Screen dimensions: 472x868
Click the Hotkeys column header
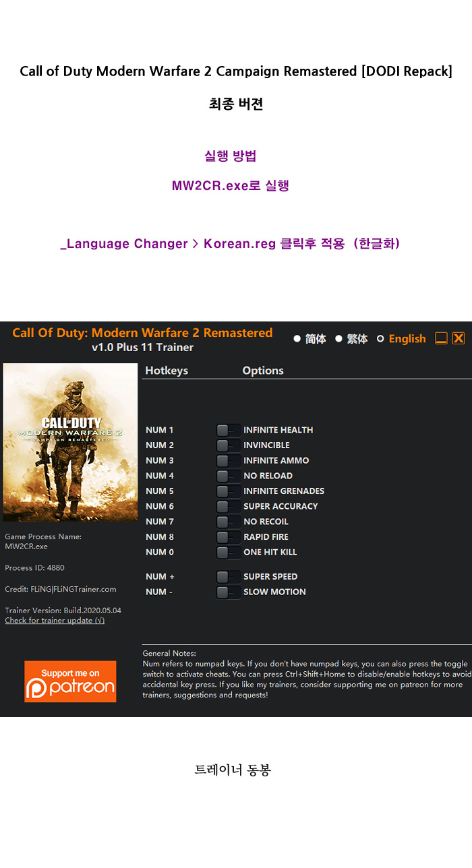167,371
